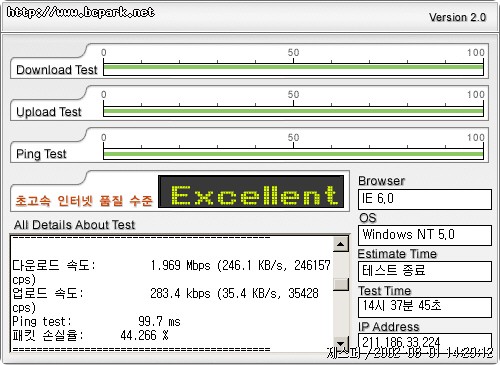Click the IP Address field
Viewport: 500px width, 365px height.
click(425, 342)
